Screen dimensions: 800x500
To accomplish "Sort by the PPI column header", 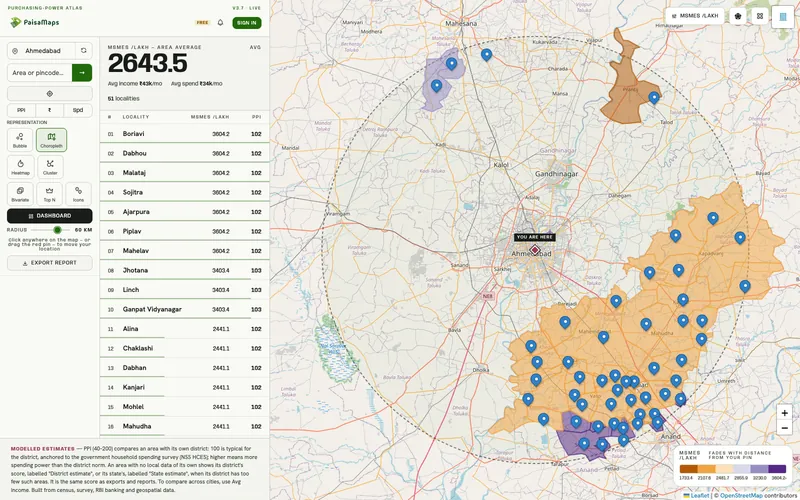I will tap(257, 117).
